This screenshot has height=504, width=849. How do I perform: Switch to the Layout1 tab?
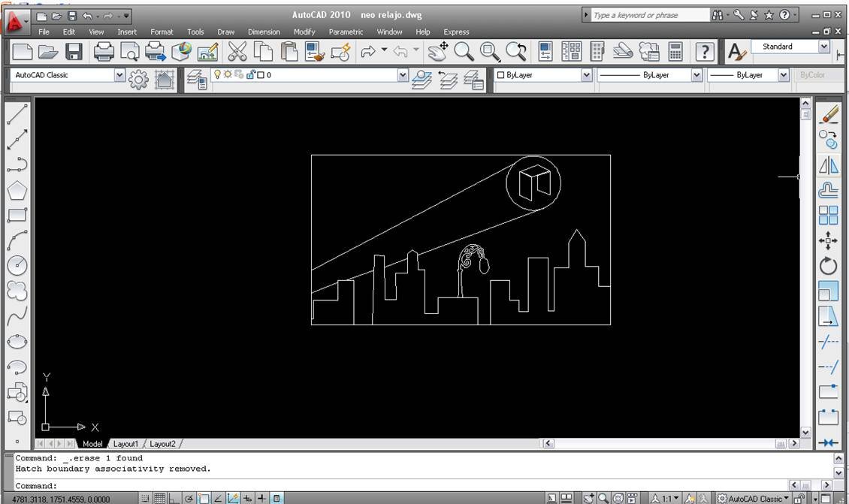[x=125, y=444]
